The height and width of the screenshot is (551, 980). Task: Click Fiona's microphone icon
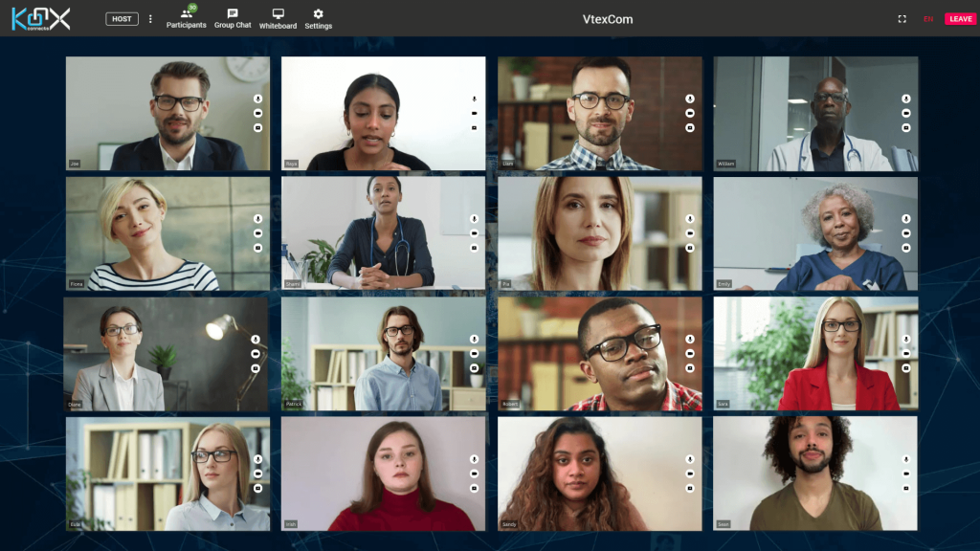(x=257, y=219)
